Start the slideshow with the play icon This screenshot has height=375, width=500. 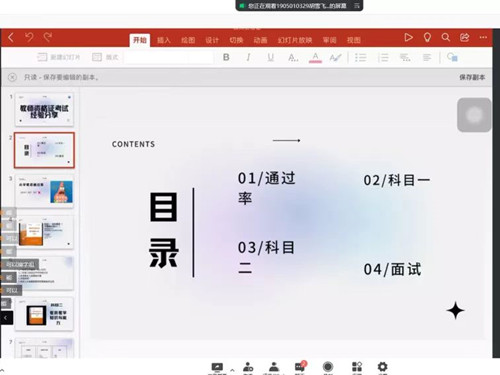pyautogui.click(x=408, y=37)
